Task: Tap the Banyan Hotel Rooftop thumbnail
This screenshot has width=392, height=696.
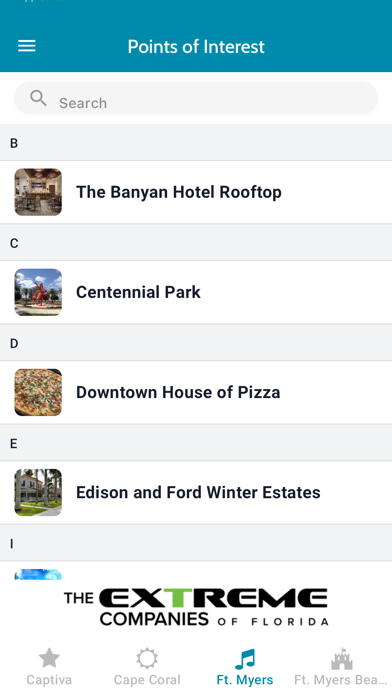Action: coord(38,192)
